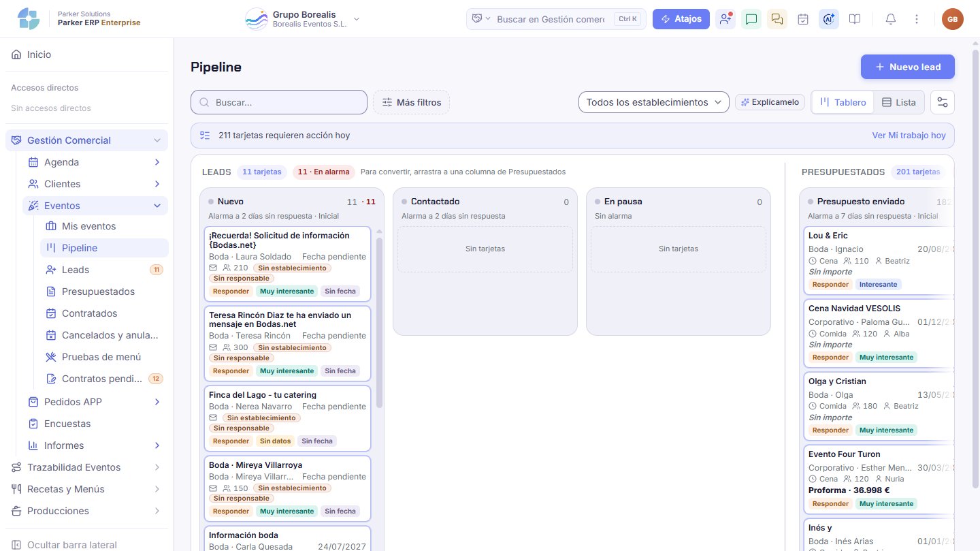Image resolution: width=980 pixels, height=551 pixels.
Task: Open the vertical three-dots menu
Action: click(x=917, y=19)
